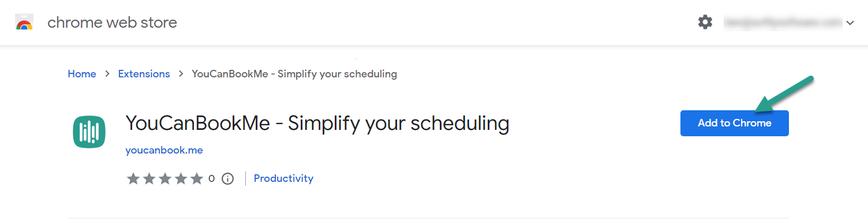Click the rating count number 0
The image size is (868, 224).
point(211,178)
